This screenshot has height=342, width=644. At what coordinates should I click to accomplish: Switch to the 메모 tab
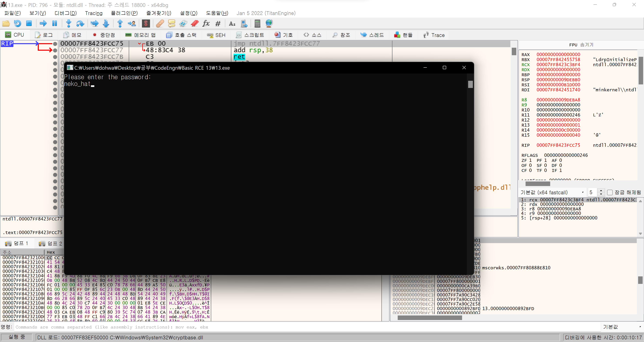pyautogui.click(x=72, y=35)
